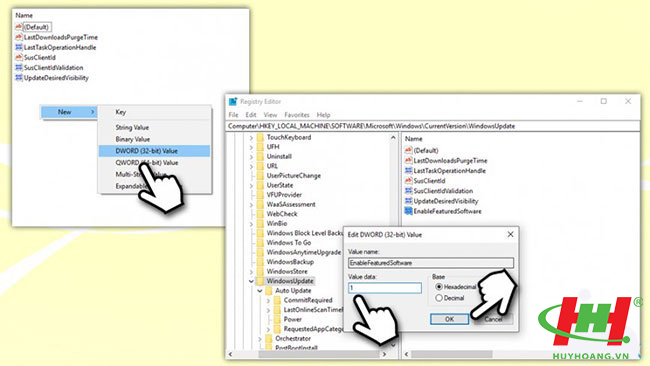Expand the TouchKeyboard key chevron
The width and height of the screenshot is (650, 366).
tap(251, 137)
